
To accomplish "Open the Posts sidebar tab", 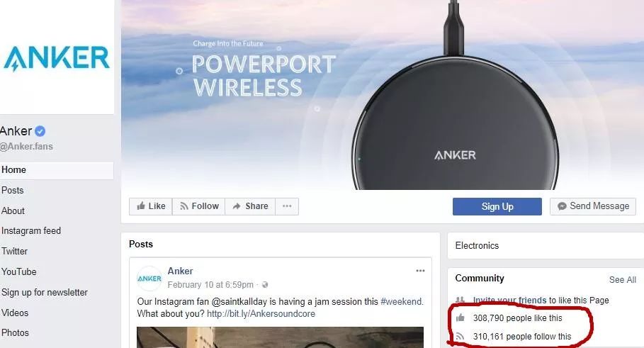I will pyautogui.click(x=12, y=190).
